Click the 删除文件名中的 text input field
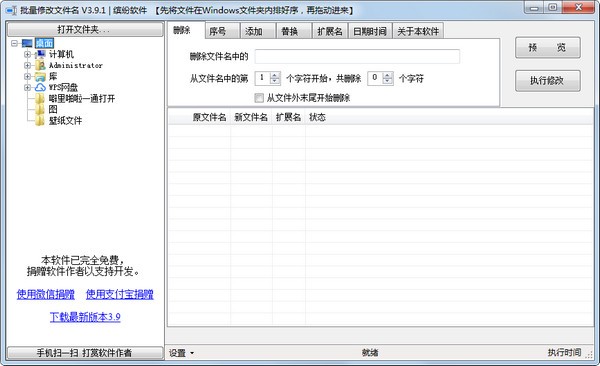Viewport: 600px width, 366px height. pyautogui.click(x=357, y=57)
